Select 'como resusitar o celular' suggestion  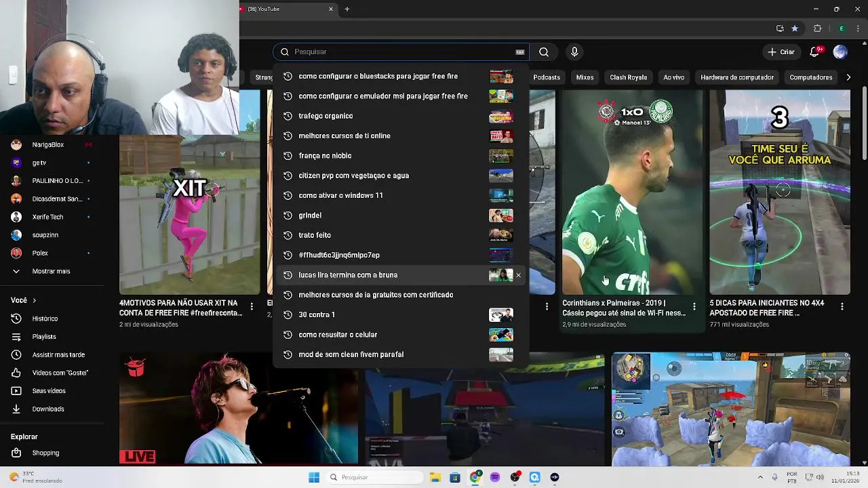pos(401,335)
